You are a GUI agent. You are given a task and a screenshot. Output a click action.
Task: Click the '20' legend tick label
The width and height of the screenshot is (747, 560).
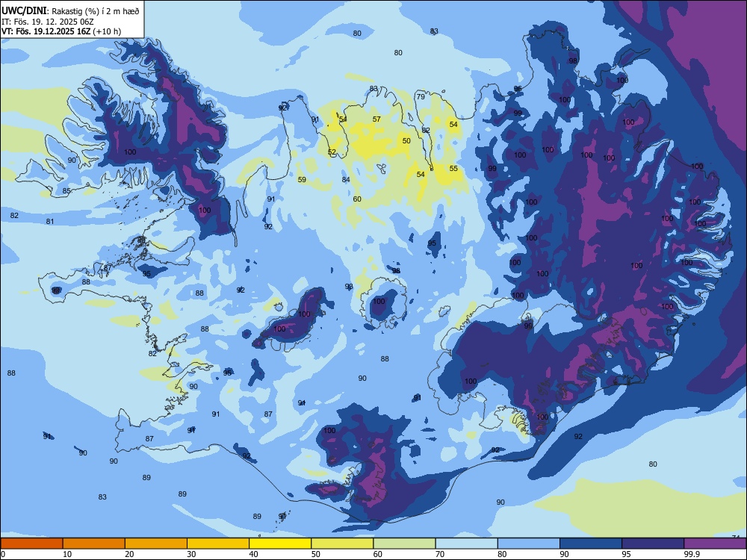pos(129,554)
